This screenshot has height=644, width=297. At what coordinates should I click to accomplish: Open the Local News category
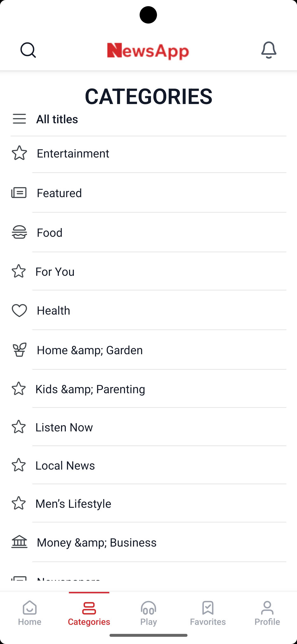tap(65, 465)
